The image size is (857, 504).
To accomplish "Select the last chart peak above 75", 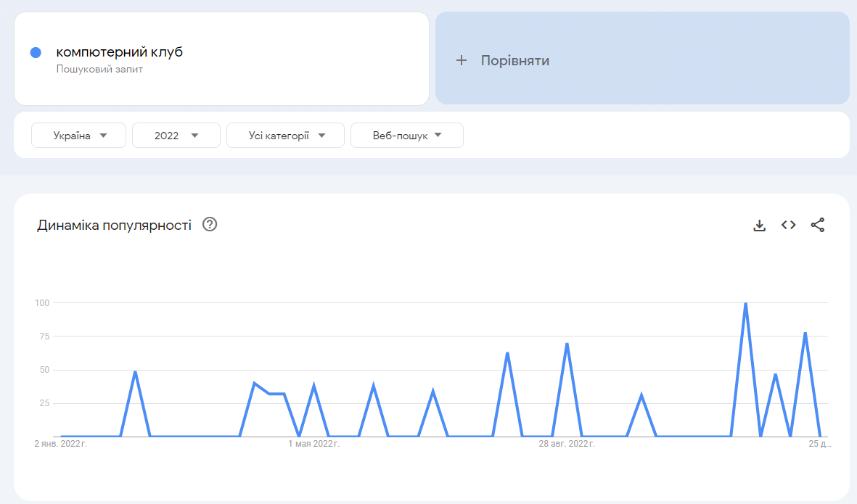I will click(805, 333).
